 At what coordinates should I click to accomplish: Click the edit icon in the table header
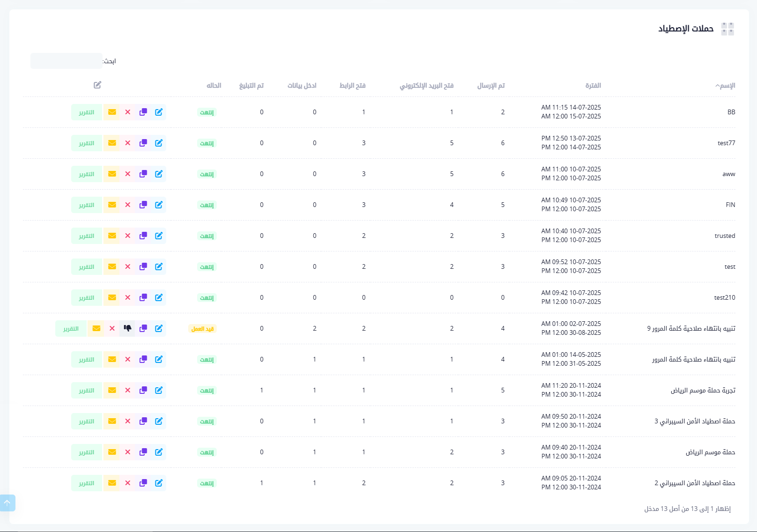pyautogui.click(x=97, y=85)
